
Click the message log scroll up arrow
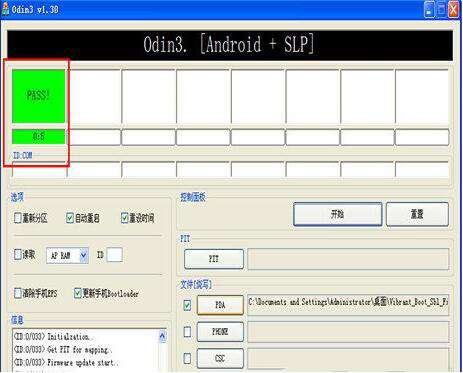(162, 336)
